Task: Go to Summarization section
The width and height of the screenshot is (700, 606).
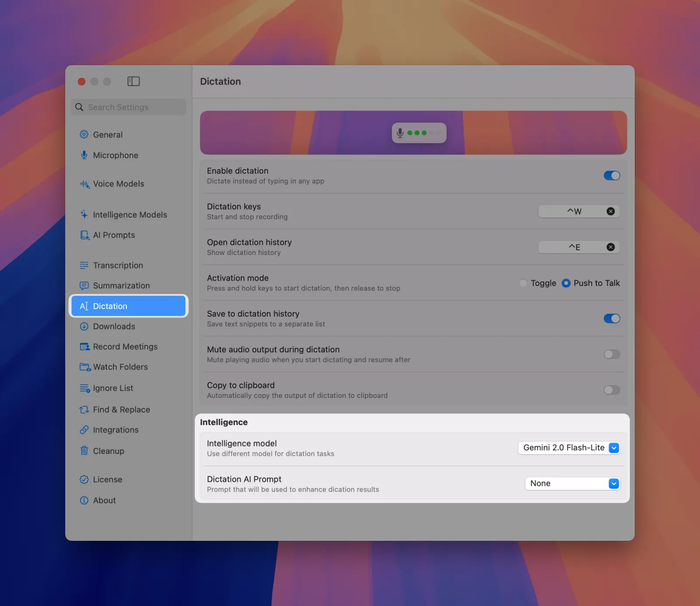Action: 129,286
